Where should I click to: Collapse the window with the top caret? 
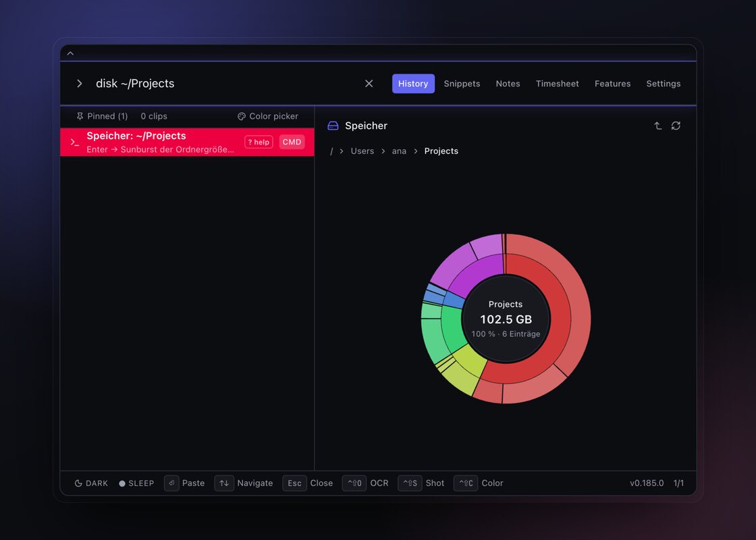[70, 53]
